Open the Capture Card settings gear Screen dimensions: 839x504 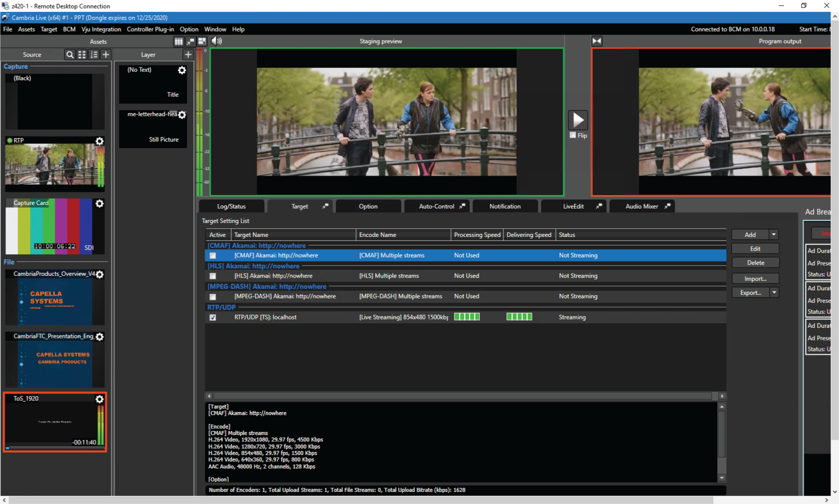[99, 204]
